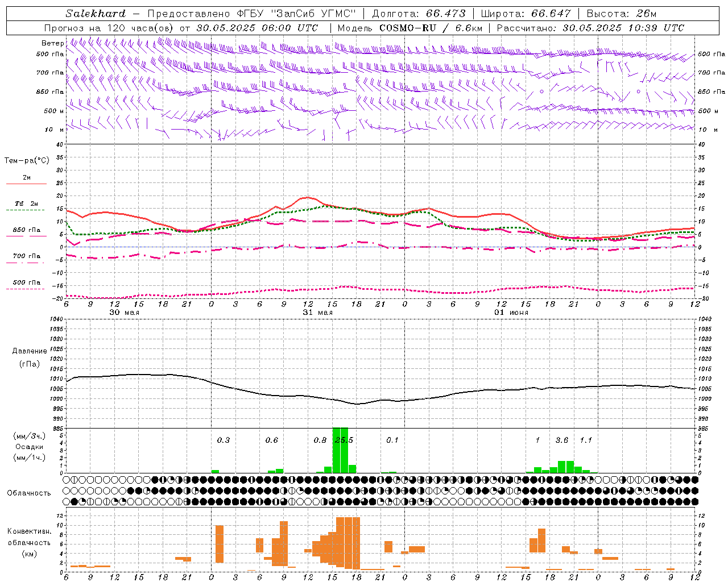Click the '0.3' precipitation total value
This screenshot has height=582, width=728.
pyautogui.click(x=224, y=440)
